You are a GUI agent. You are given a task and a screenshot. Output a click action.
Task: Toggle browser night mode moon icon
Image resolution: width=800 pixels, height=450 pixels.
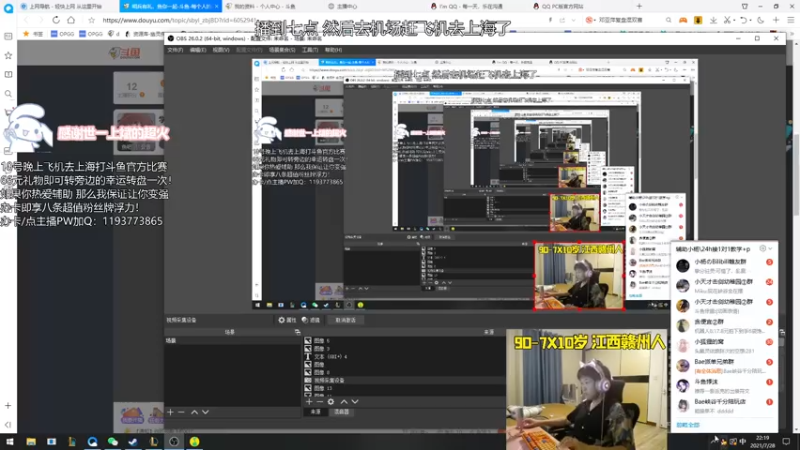coord(761,20)
